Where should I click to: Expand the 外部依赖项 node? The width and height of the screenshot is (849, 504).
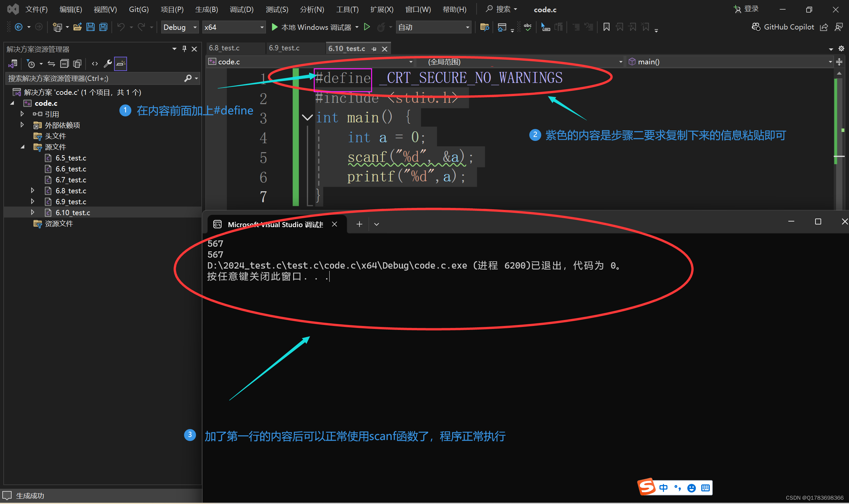[22, 125]
